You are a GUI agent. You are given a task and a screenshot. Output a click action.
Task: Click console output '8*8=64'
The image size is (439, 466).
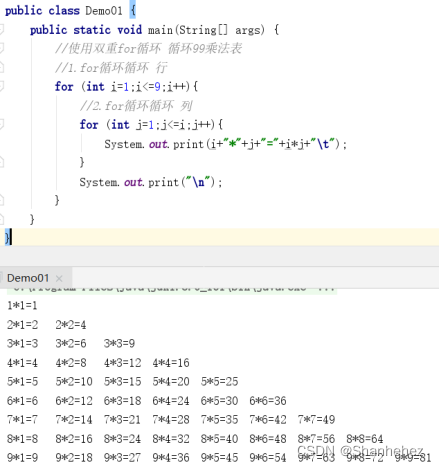coord(365,438)
